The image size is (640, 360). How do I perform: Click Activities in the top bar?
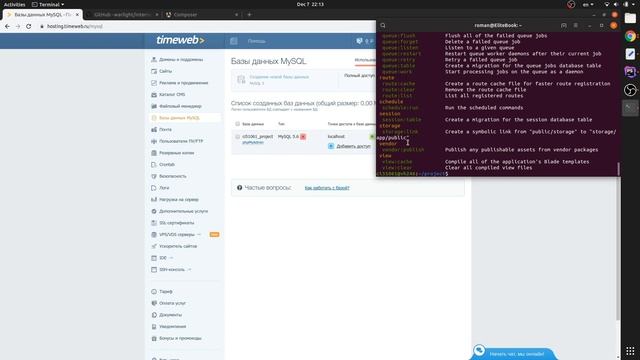pos(15,4)
